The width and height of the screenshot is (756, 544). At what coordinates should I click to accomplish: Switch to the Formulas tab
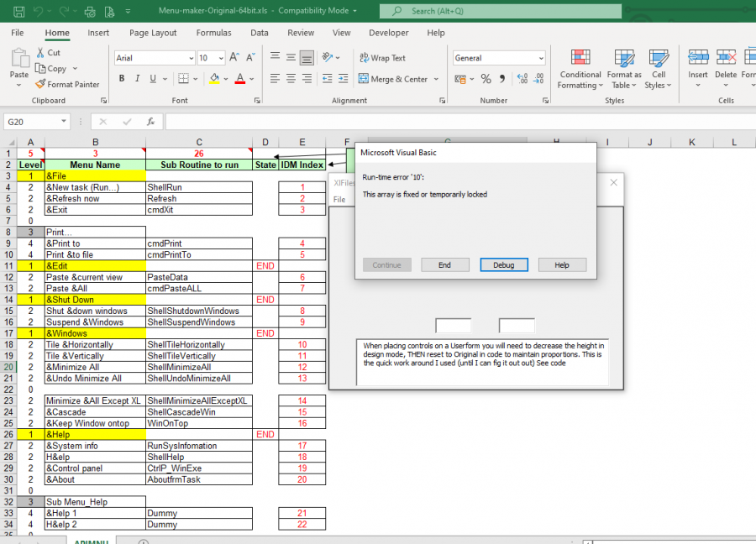213,33
